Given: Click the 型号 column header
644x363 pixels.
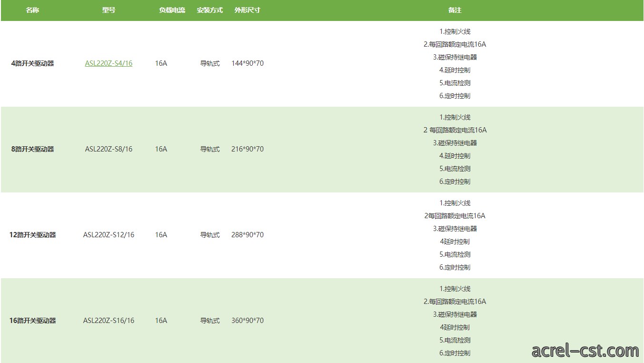Looking at the screenshot, I should (x=109, y=10).
